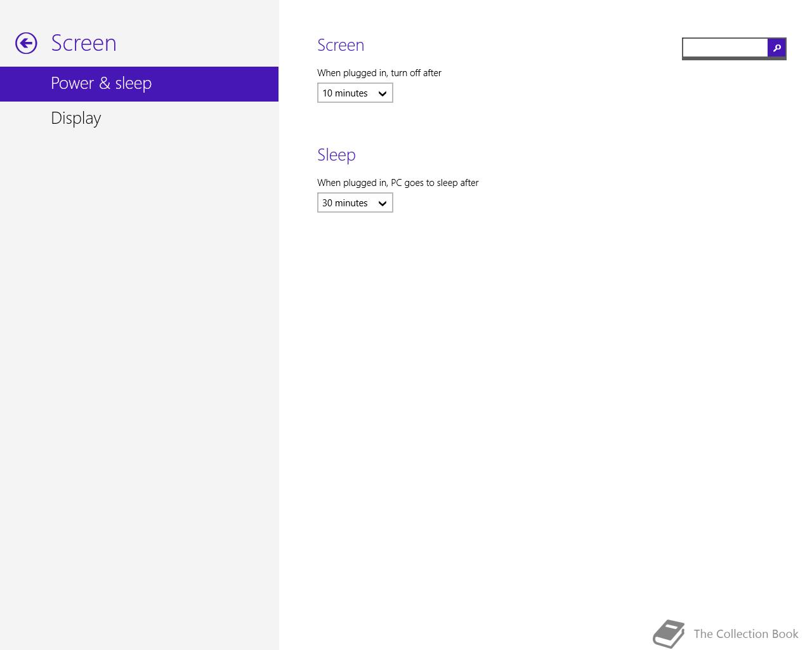Focus the search input field

pos(725,48)
